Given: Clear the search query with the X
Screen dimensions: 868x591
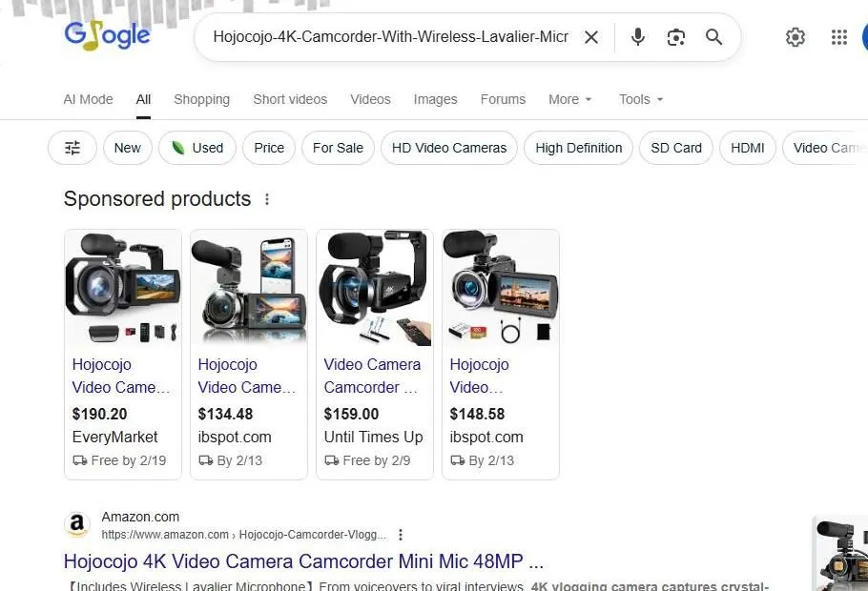Looking at the screenshot, I should click(591, 36).
